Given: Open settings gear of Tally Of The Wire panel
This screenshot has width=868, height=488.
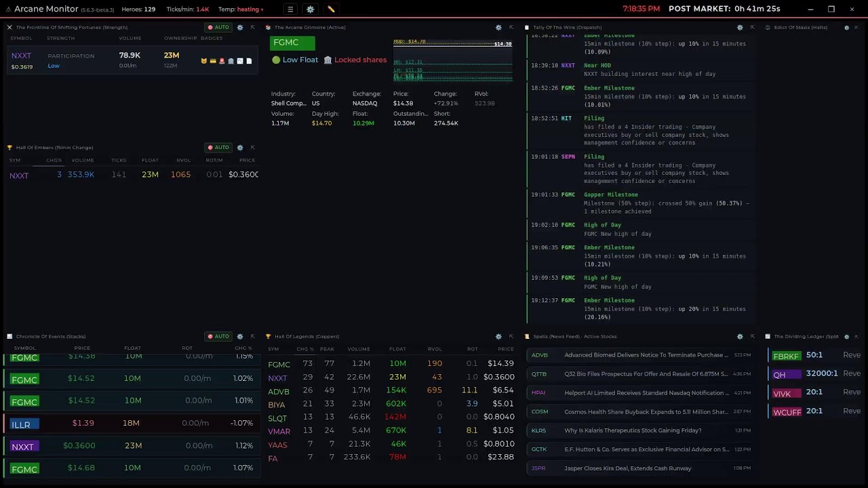Looking at the screenshot, I should [740, 27].
